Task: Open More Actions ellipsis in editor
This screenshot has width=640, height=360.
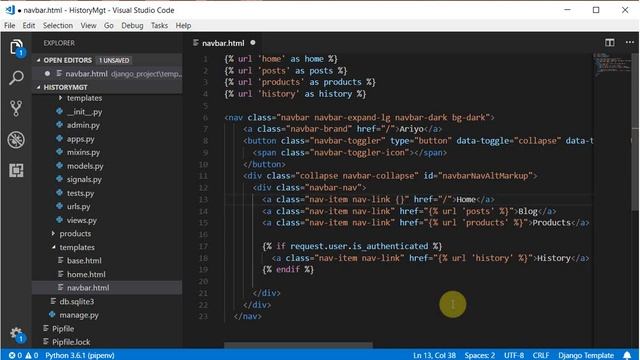Action: pyautogui.click(x=630, y=42)
